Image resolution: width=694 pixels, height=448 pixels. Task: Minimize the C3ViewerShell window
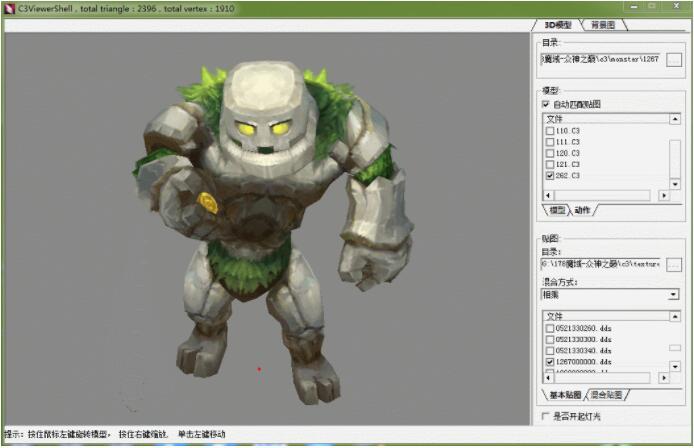[x=634, y=6]
